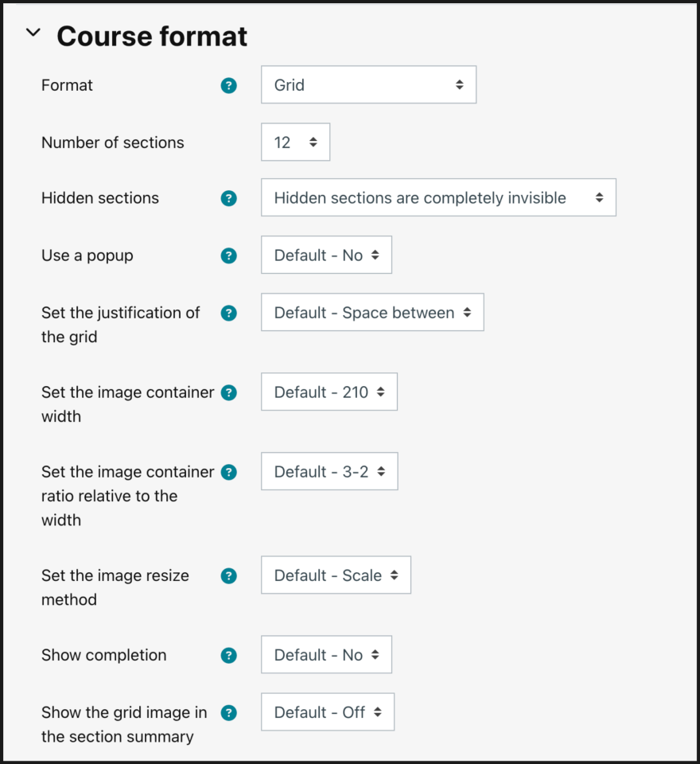700x764 pixels.
Task: Select the image container ratio dropdown
Action: tap(329, 472)
